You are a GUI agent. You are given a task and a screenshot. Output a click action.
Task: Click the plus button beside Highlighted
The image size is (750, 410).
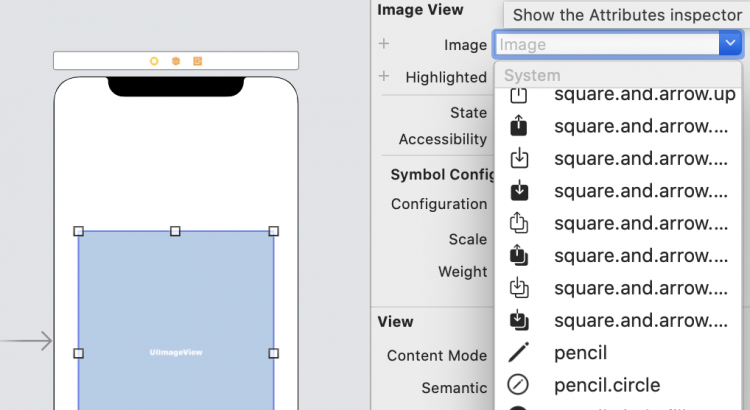(x=383, y=77)
